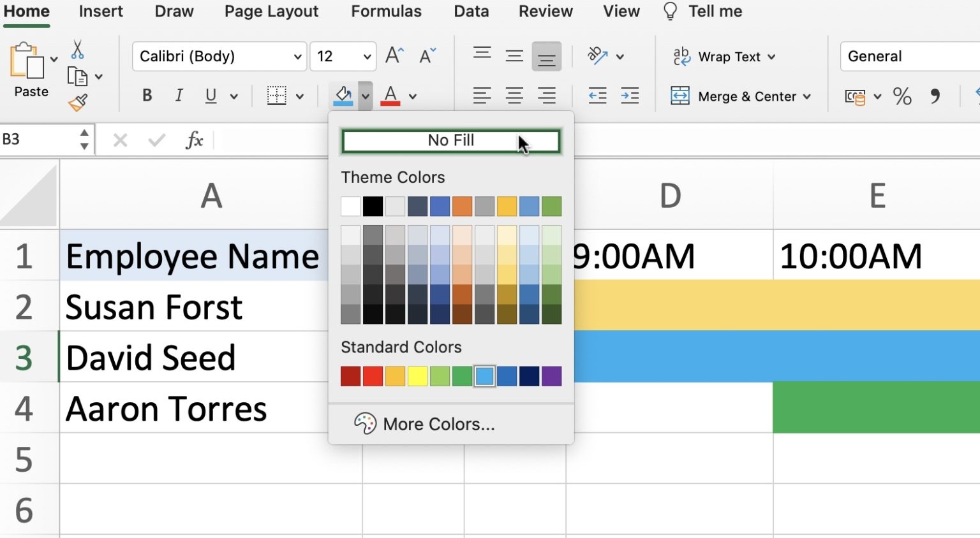Viewport: 980px width, 538px height.
Task: Toggle underline formatting
Action: pos(211,96)
